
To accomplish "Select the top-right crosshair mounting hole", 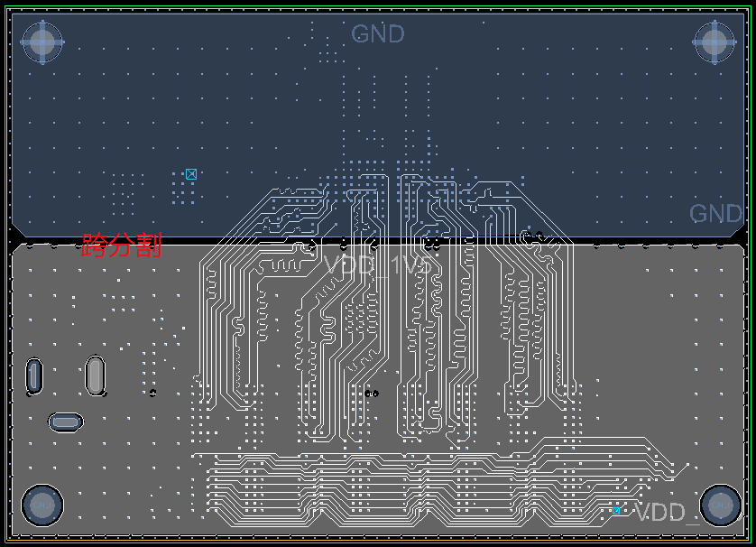I will click(714, 42).
